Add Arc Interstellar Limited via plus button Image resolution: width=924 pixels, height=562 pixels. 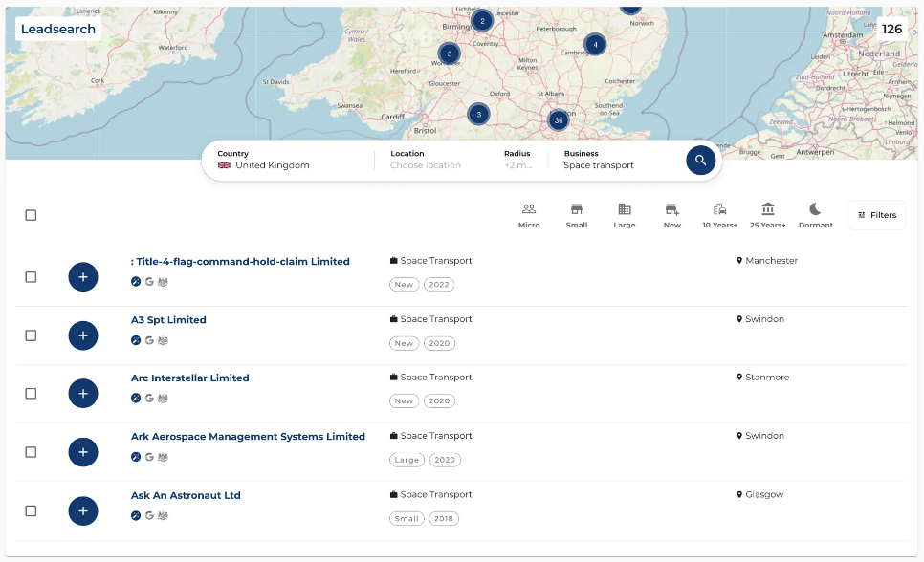point(83,394)
